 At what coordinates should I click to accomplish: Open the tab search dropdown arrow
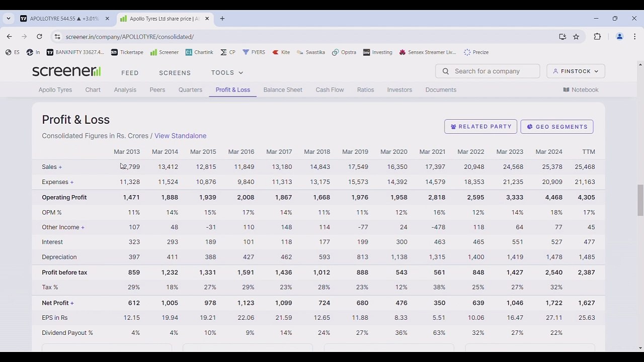coord(9,19)
